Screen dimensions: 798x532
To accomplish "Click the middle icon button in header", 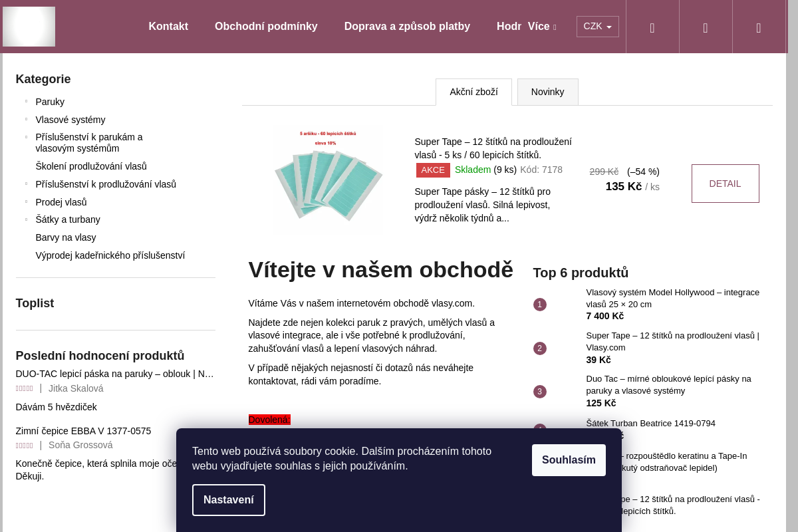I will click(x=706, y=27).
